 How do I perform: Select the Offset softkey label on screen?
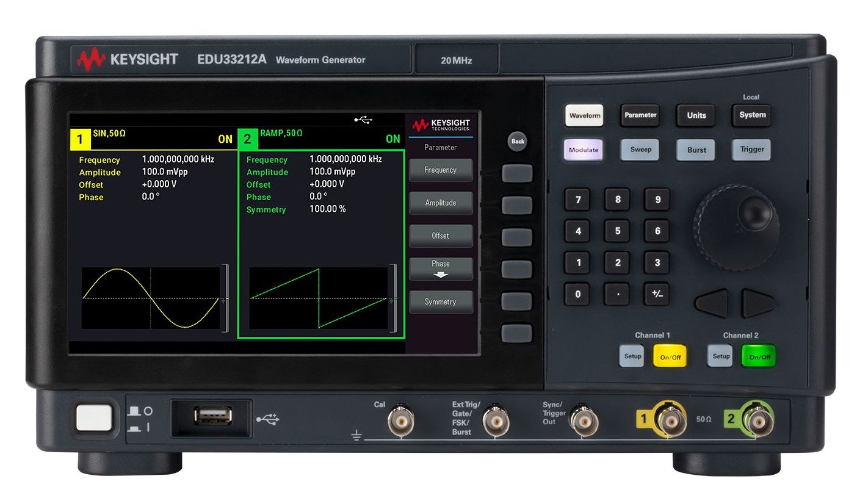pyautogui.click(x=440, y=236)
